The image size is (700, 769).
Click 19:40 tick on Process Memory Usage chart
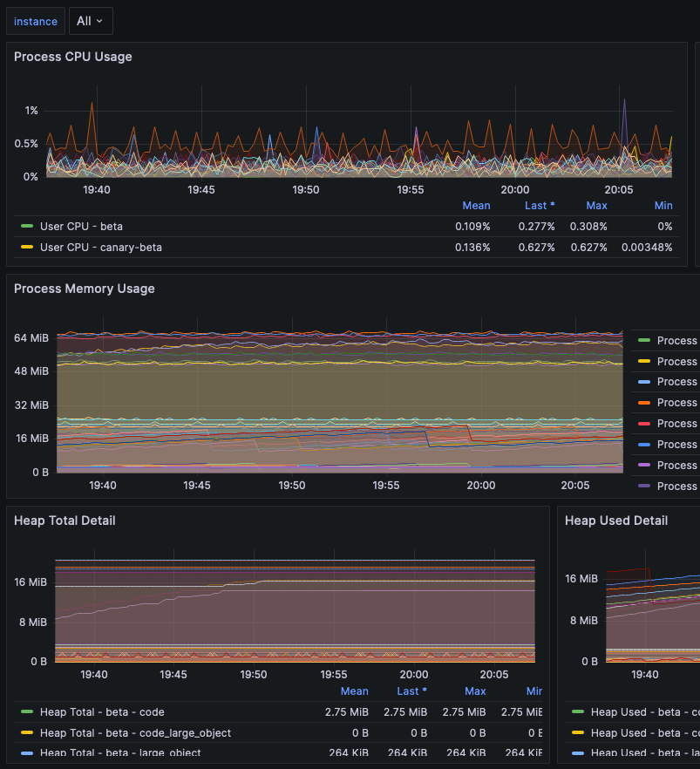point(103,486)
